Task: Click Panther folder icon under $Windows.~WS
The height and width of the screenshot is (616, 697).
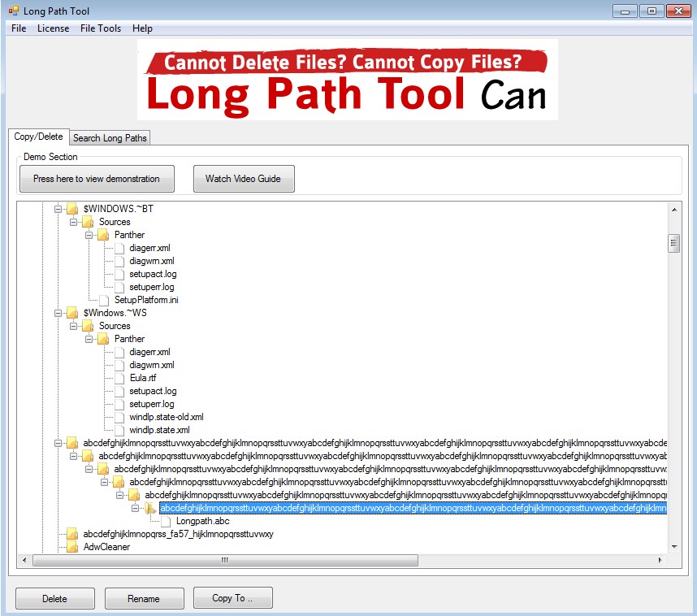Action: pos(103,339)
